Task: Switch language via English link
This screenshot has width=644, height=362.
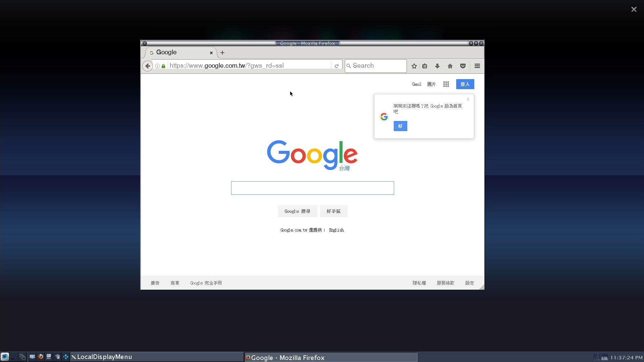Action: (336, 230)
